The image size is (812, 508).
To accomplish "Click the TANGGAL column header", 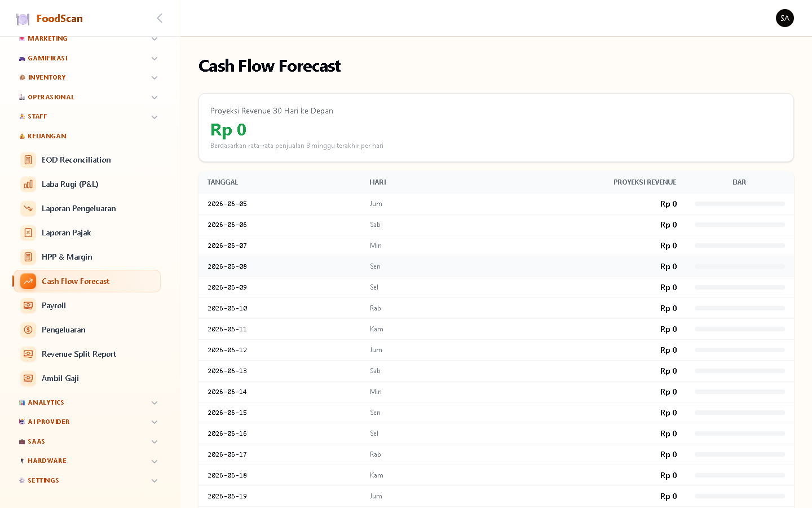I will (x=223, y=182).
